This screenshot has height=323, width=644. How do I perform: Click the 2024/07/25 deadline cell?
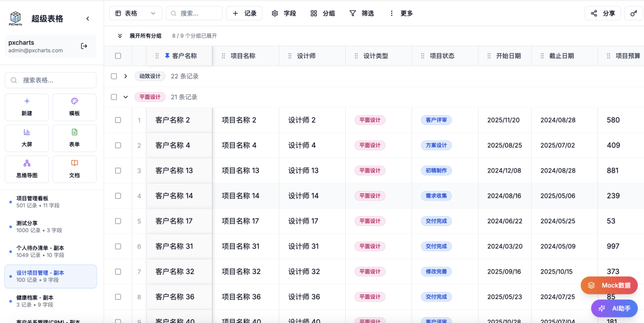pyautogui.click(x=564, y=297)
